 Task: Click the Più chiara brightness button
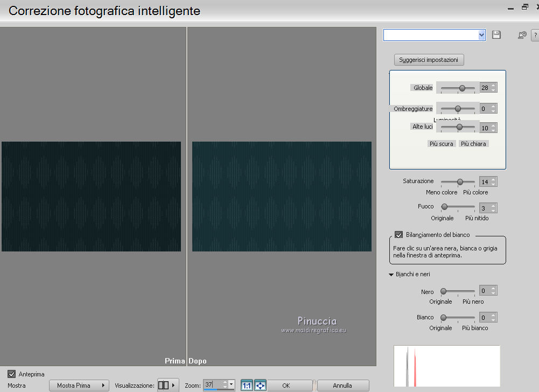tap(473, 144)
